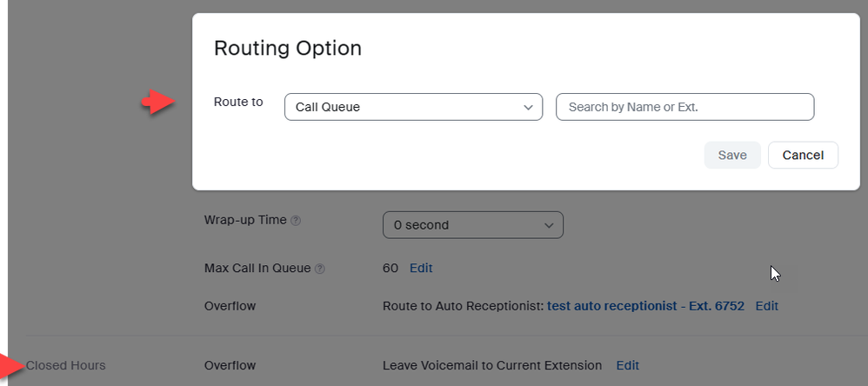Click the Closed Hours section heading
The height and width of the screenshot is (386, 868).
pos(66,365)
